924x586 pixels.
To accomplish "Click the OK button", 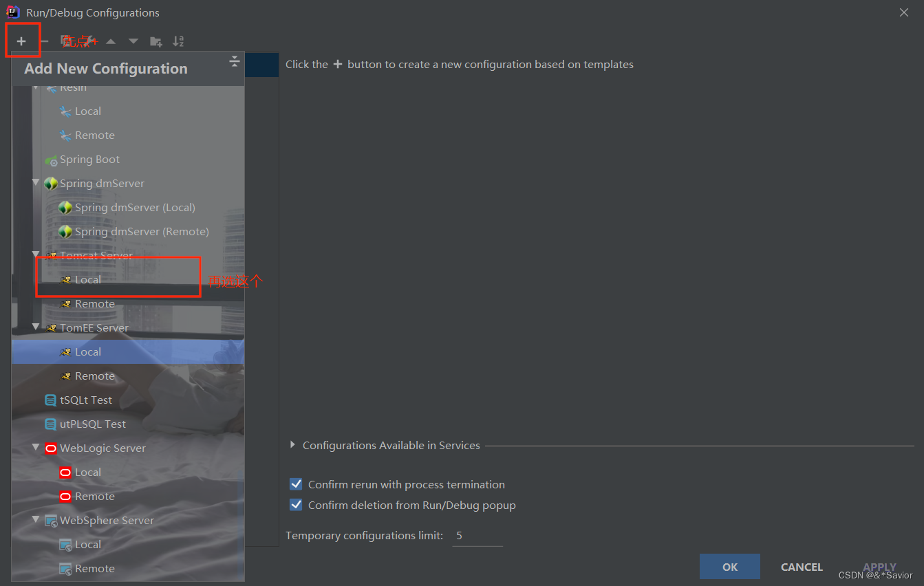I will 730,567.
